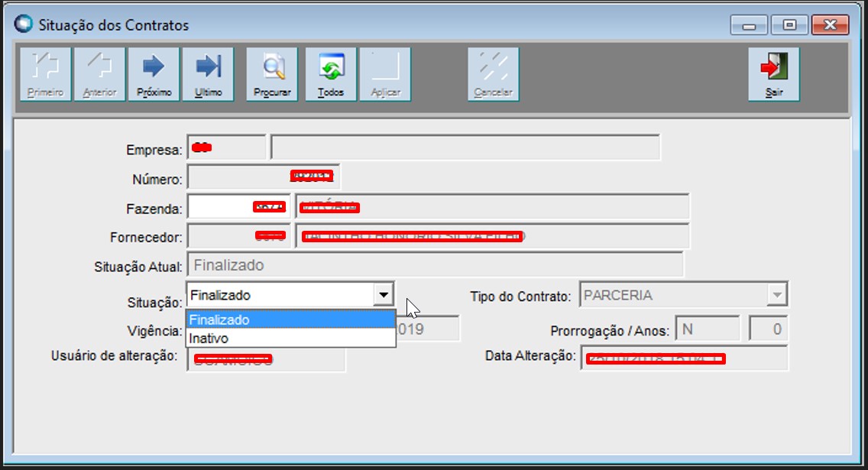Exit the window using Sair
Screen dimensions: 868x470
click(x=774, y=74)
